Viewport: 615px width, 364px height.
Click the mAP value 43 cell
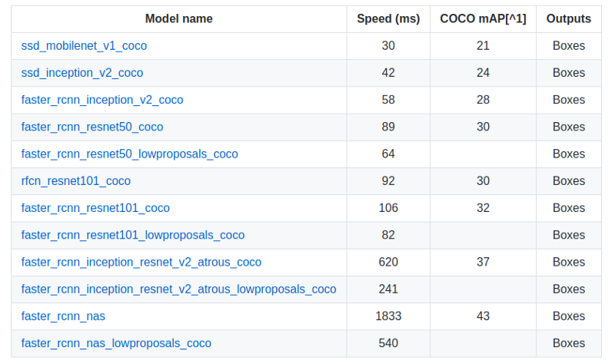[x=483, y=316]
